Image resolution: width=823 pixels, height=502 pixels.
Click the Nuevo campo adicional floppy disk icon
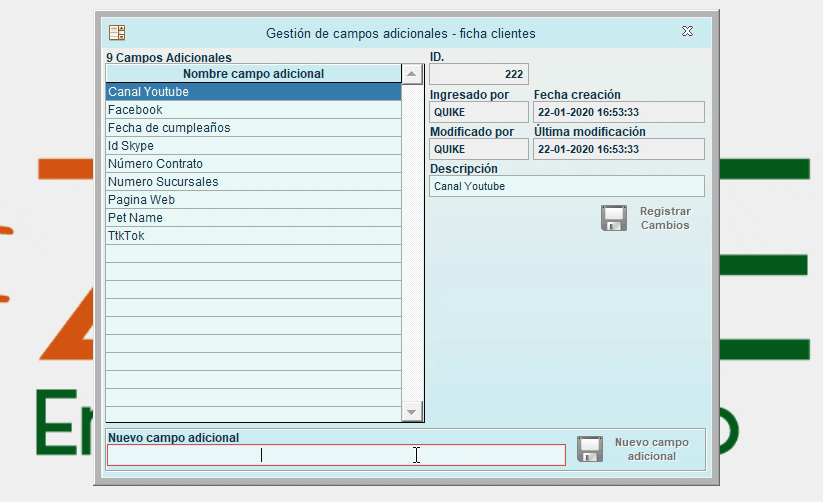click(590, 449)
